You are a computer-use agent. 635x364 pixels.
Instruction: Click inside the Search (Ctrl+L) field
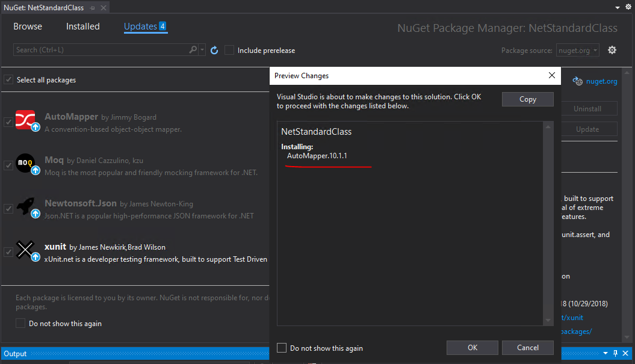tap(101, 50)
